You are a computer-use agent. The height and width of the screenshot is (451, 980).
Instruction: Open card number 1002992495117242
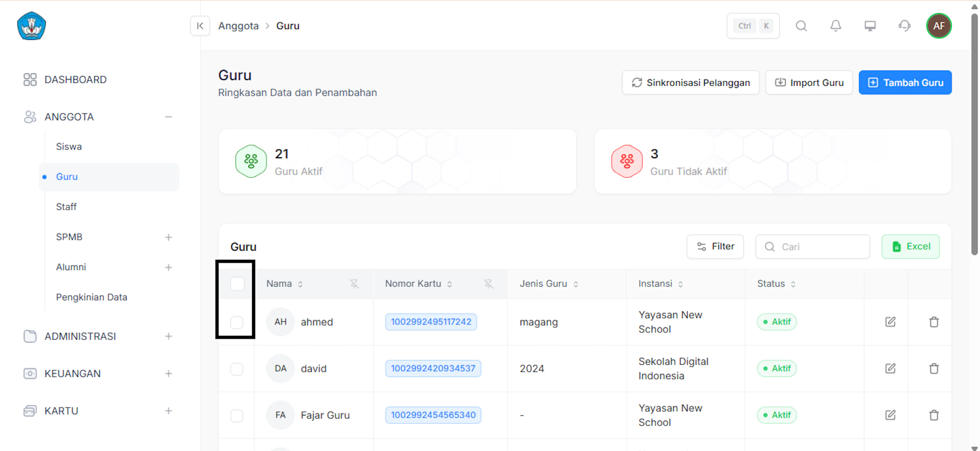[x=431, y=322]
